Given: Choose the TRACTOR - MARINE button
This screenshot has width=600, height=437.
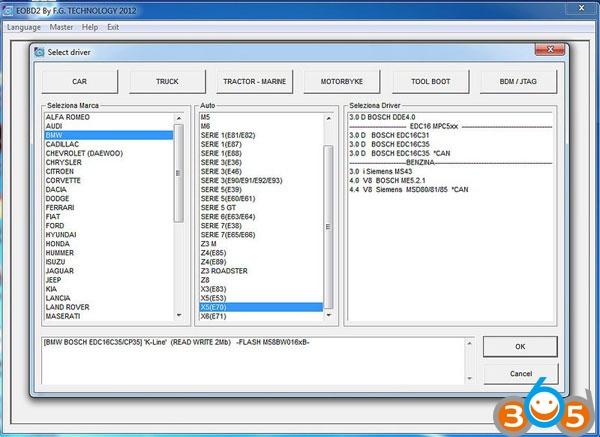Looking at the screenshot, I should [x=254, y=82].
